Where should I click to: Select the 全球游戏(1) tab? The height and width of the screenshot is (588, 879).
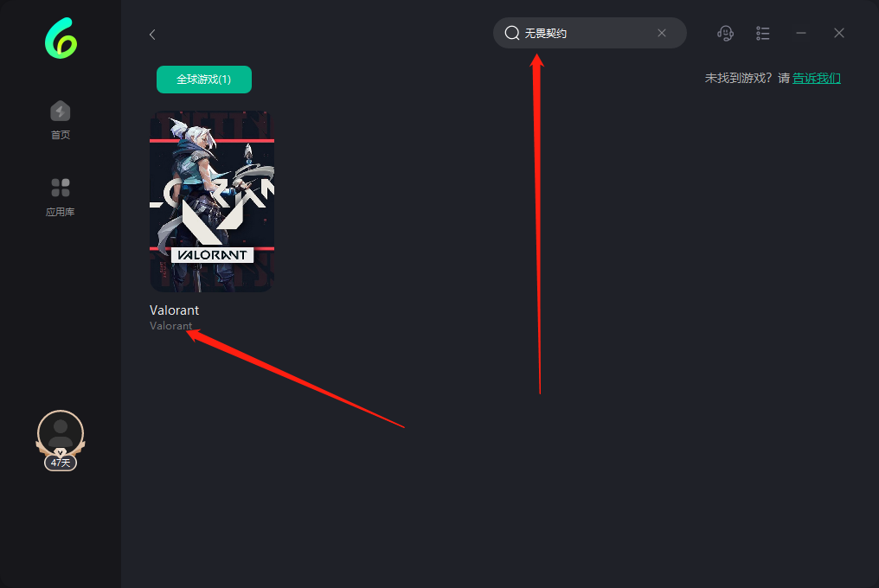[204, 80]
